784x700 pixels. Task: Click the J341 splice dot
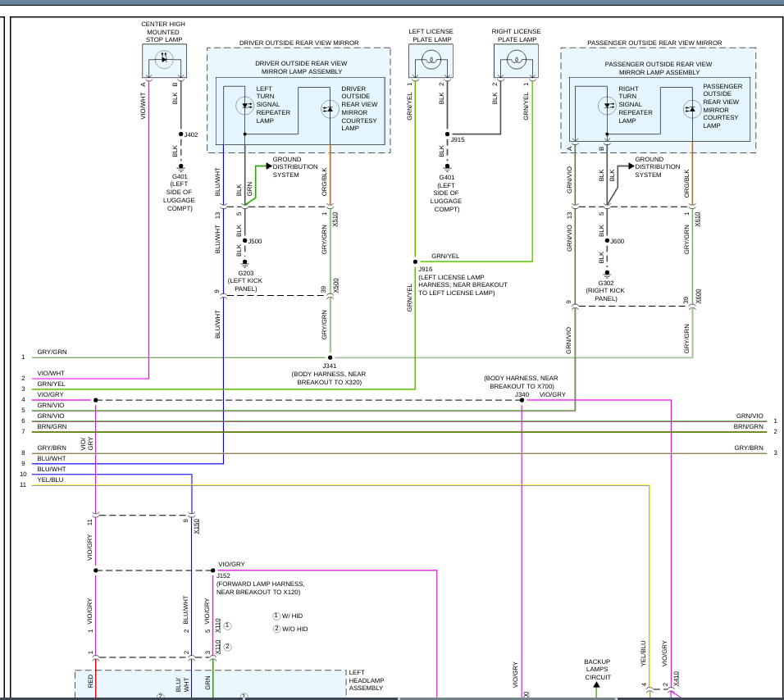tap(330, 357)
